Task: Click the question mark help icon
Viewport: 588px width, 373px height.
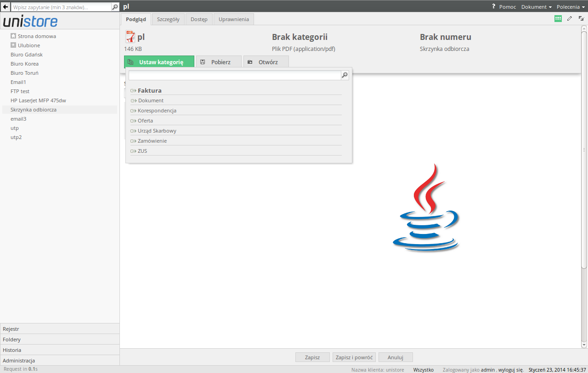Action: 494,6
